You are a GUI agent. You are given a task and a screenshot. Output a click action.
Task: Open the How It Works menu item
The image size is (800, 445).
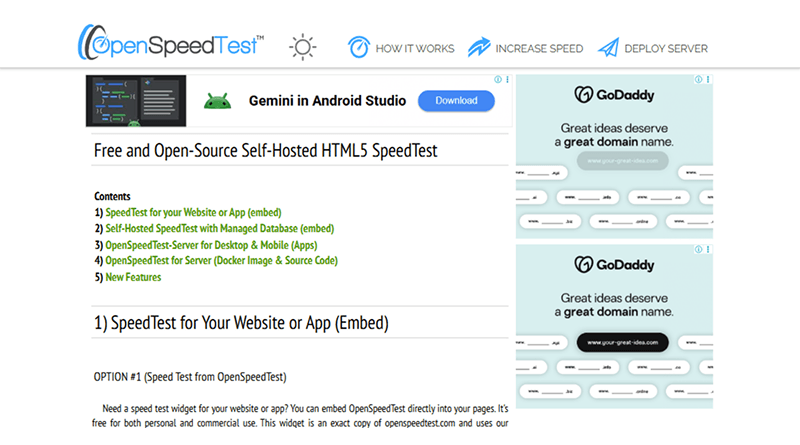pyautogui.click(x=415, y=48)
